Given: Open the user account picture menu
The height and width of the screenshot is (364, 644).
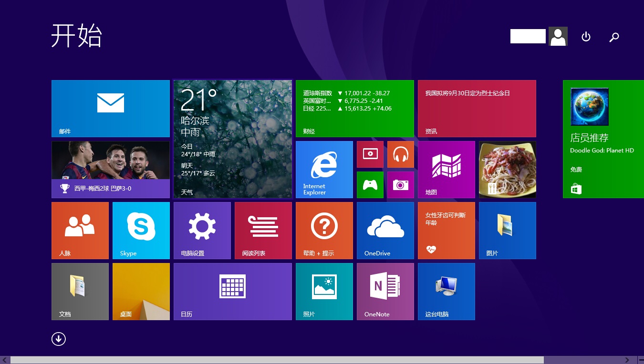Looking at the screenshot, I should tap(558, 36).
